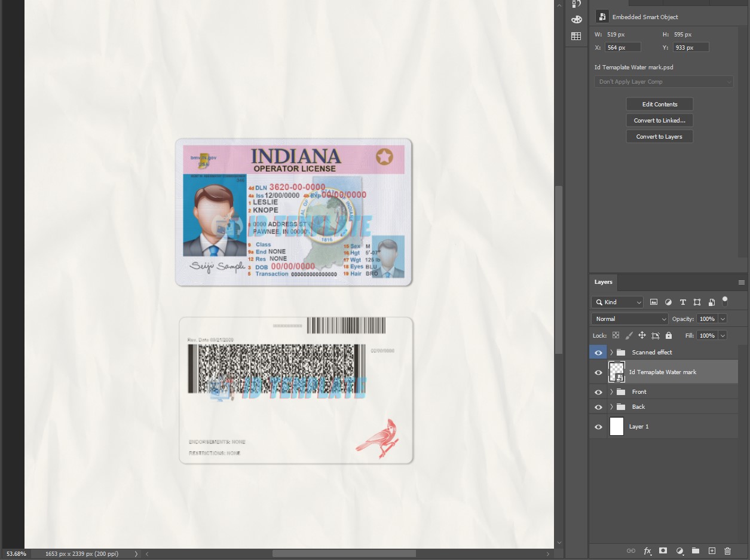The height and width of the screenshot is (560, 750).
Task: Click the X position field
Action: coord(623,47)
